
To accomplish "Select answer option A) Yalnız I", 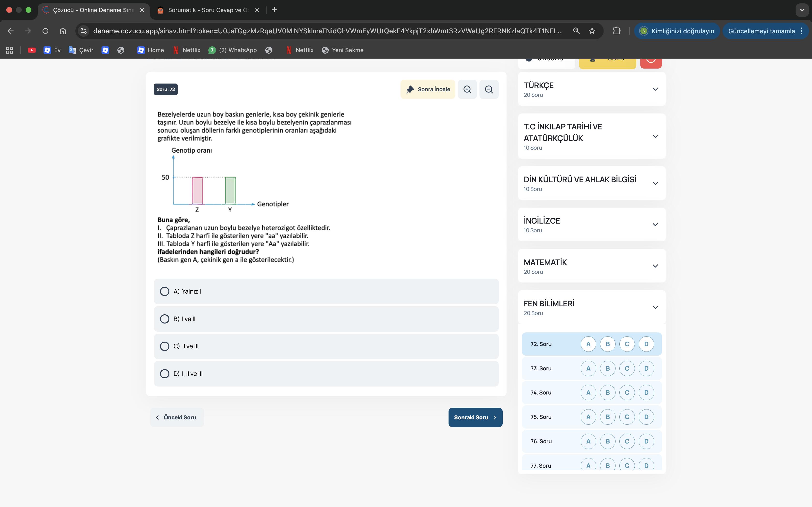I will coord(164,291).
